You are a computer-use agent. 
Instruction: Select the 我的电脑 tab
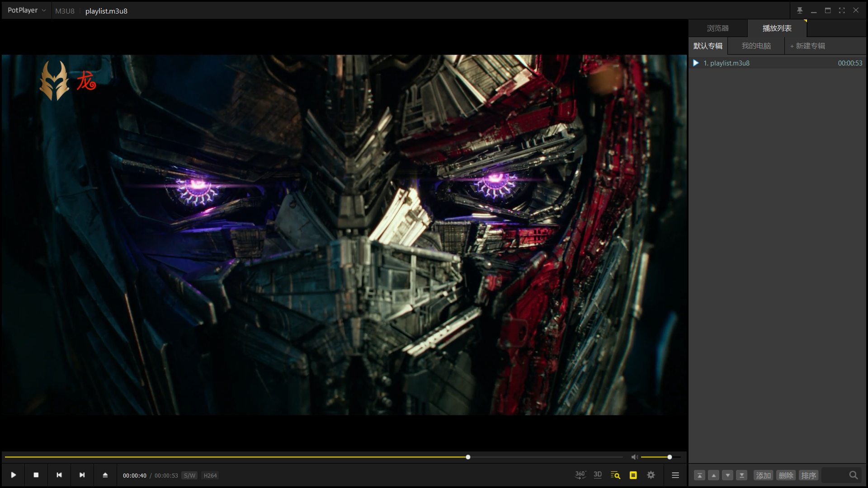click(756, 46)
